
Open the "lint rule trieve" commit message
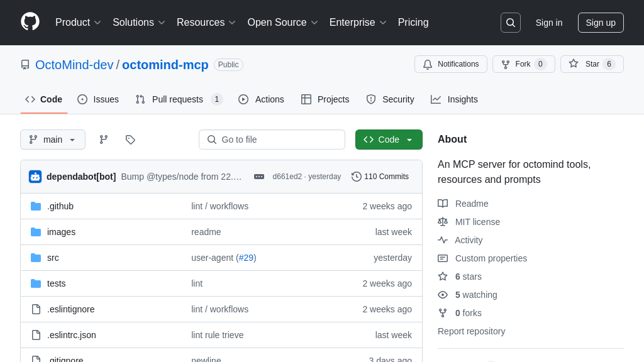[x=217, y=335]
